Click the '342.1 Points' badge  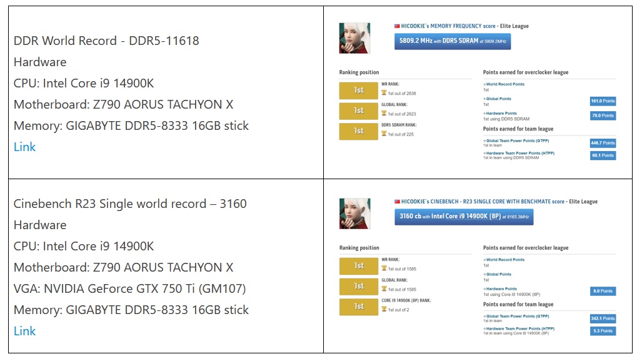pos(603,318)
